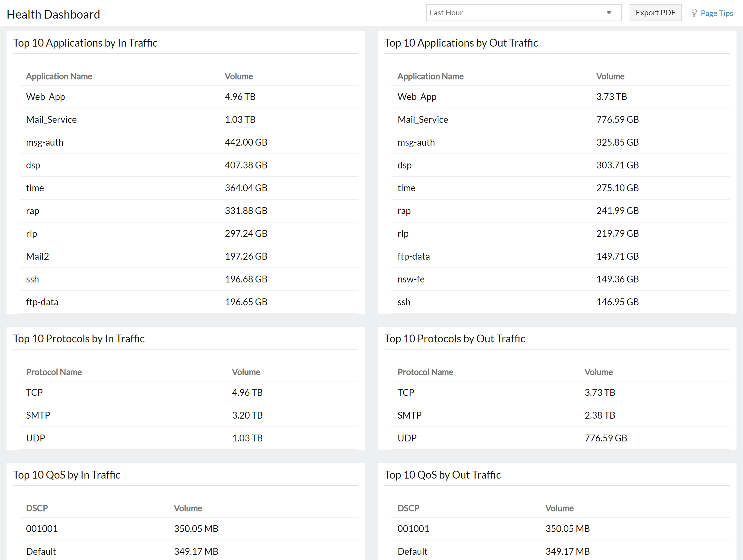Click the Export PDF button
Image resolution: width=743 pixels, height=560 pixels.
[x=655, y=12]
